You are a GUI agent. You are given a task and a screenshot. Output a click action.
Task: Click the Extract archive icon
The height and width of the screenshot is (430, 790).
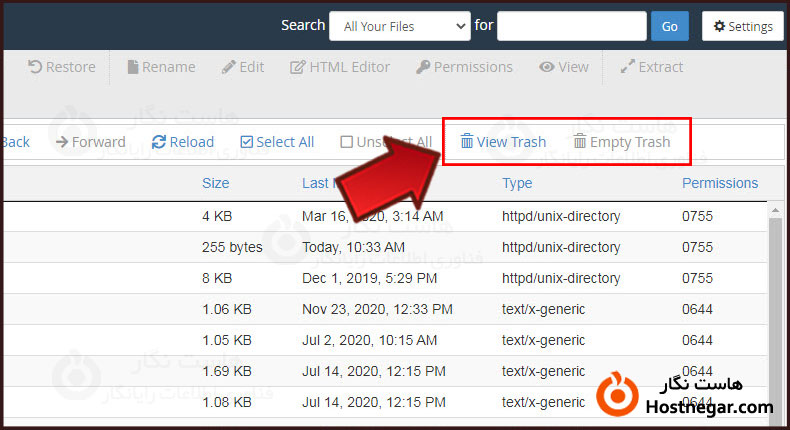tap(628, 67)
